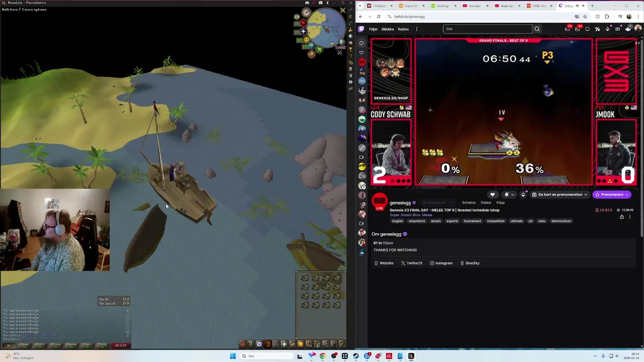Open the Videor tab on the channel

point(486,203)
